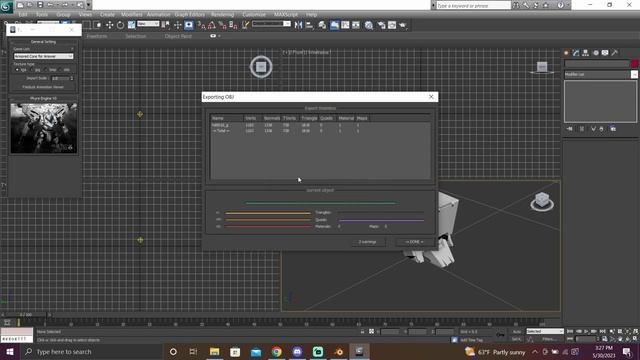
Task: Click DONE in Exporting OBJ dialog
Action: click(414, 242)
